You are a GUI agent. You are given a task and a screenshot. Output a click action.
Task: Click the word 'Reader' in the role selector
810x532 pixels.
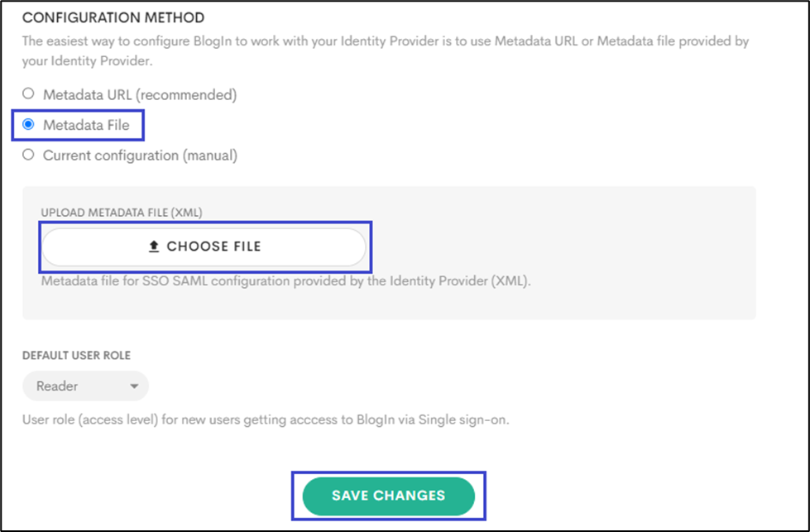click(x=57, y=386)
